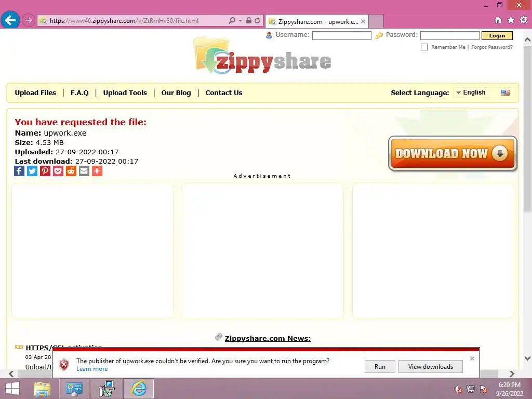
Task: Click the security lock icon in address bar
Action: point(249,20)
